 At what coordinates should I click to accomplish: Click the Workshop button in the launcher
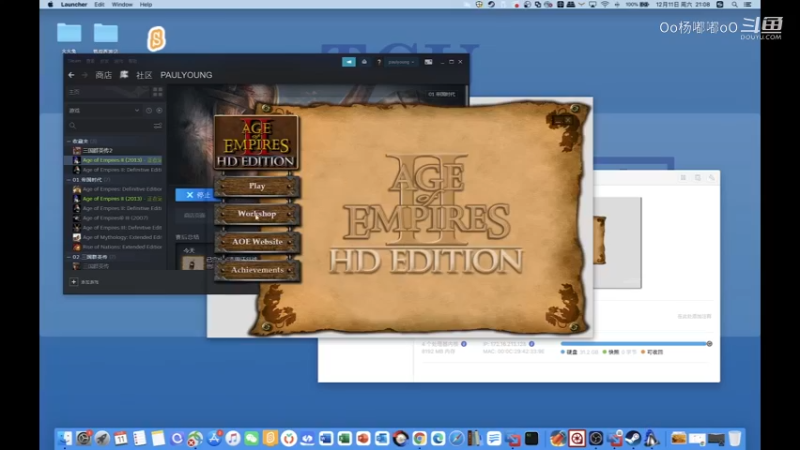point(257,214)
